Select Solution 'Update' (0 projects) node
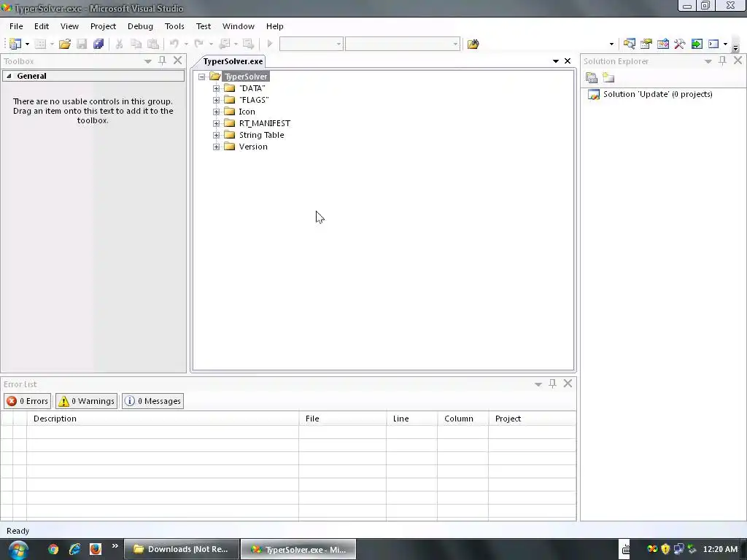 pos(657,94)
